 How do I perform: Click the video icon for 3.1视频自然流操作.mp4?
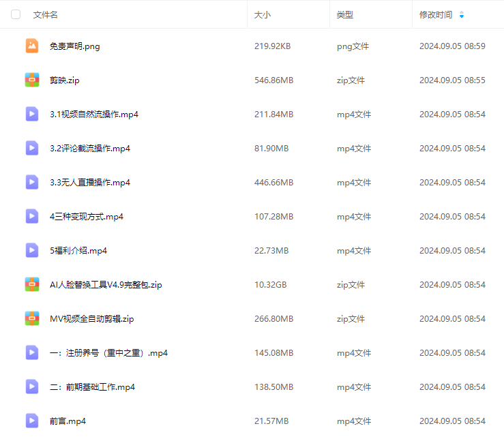(32, 114)
